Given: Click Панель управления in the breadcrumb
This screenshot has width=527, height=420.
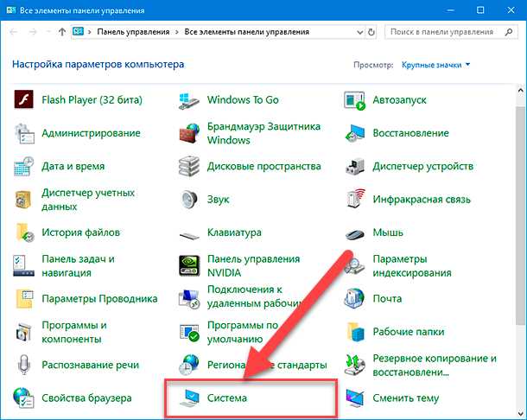Looking at the screenshot, I should click(133, 32).
